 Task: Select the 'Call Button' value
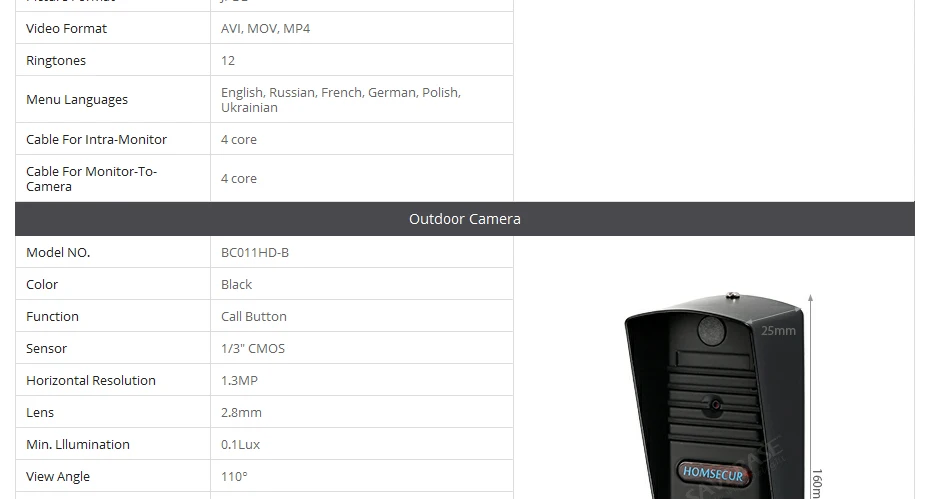[x=254, y=317]
